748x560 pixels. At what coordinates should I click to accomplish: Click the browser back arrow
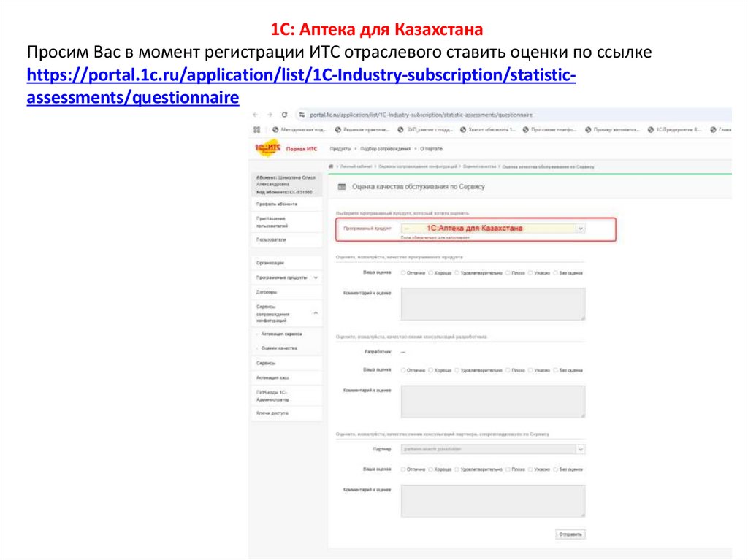click(255, 115)
